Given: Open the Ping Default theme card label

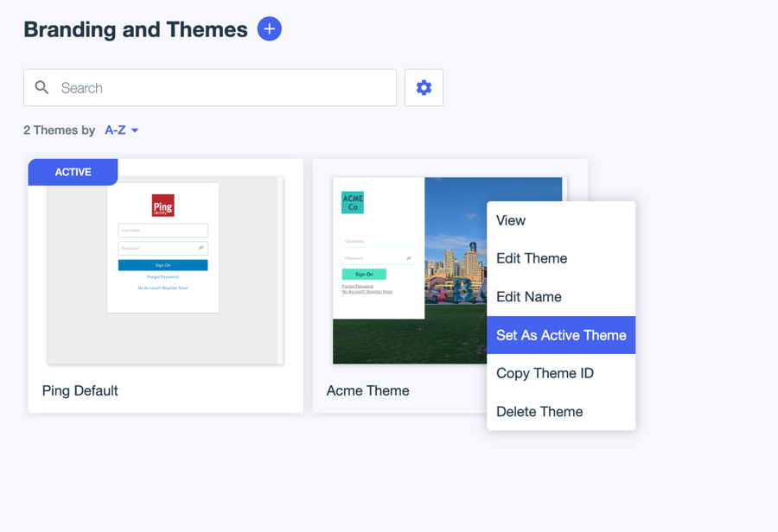Looking at the screenshot, I should [80, 390].
